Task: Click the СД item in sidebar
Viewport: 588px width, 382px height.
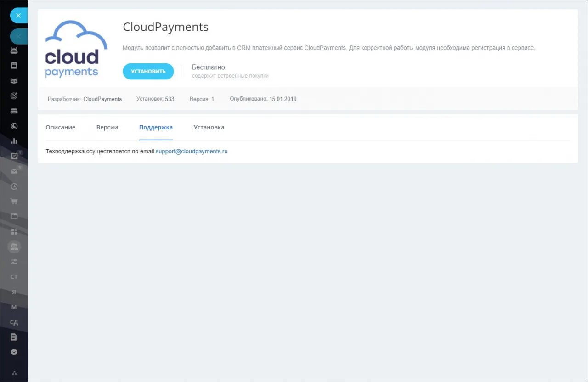Action: [x=14, y=322]
